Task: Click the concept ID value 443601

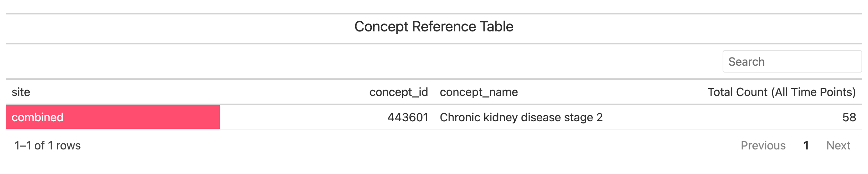Action: pyautogui.click(x=408, y=117)
